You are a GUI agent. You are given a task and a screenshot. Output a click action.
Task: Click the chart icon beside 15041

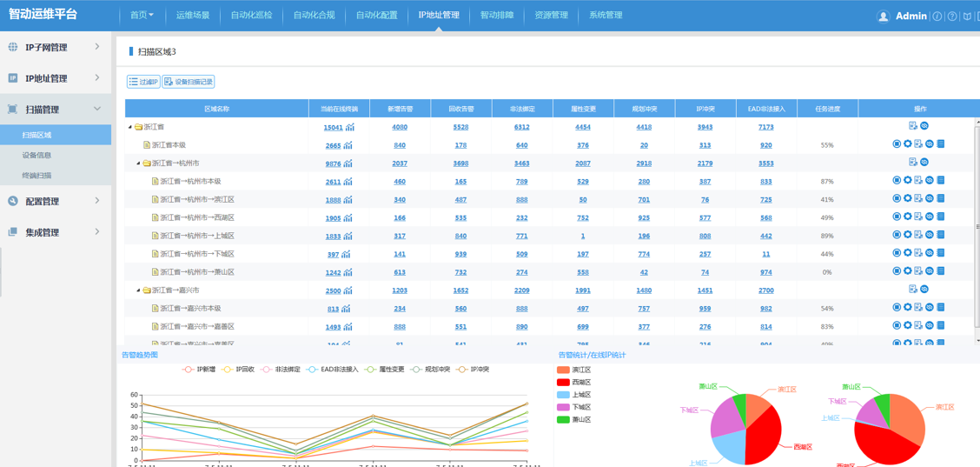click(350, 127)
